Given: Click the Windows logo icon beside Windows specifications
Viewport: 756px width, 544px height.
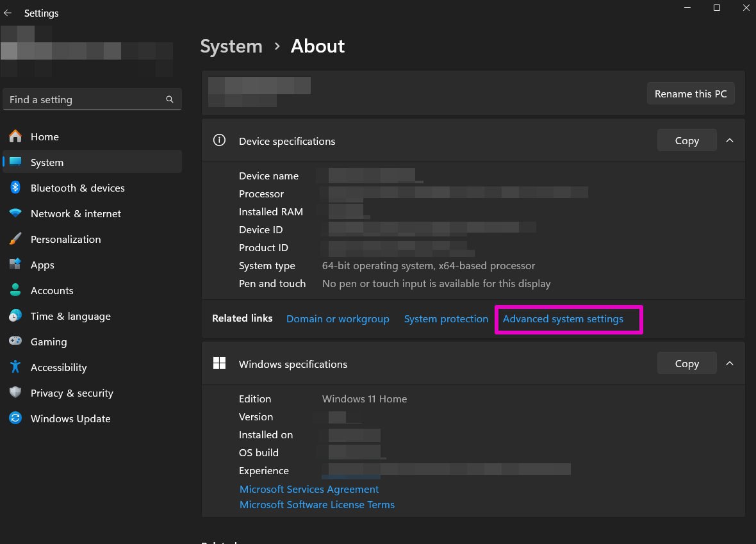Looking at the screenshot, I should point(219,363).
